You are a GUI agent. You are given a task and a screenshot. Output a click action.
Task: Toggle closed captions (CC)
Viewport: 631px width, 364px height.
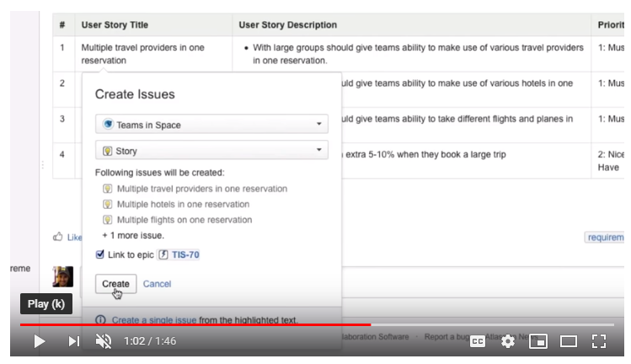coord(478,341)
